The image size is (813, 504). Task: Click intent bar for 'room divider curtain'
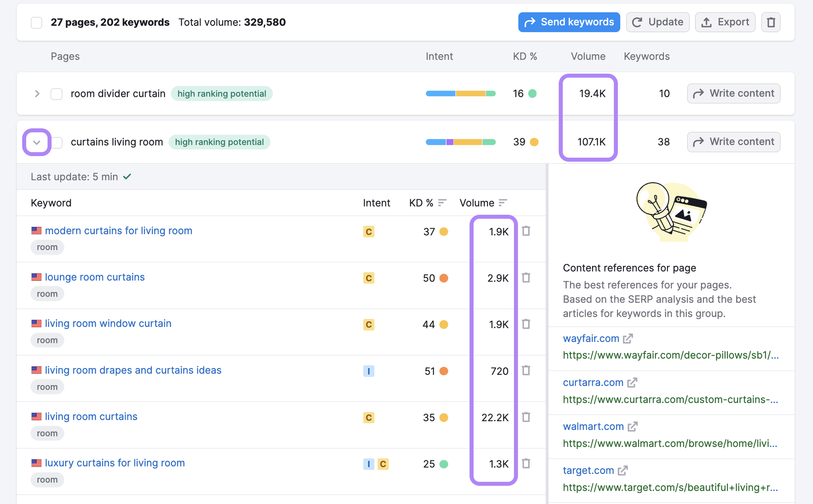460,94
